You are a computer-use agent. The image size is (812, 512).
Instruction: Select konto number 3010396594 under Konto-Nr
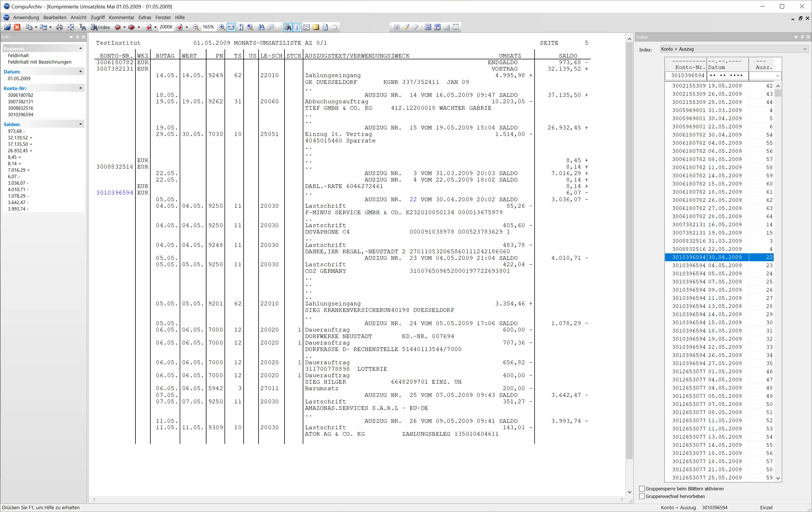pos(20,114)
